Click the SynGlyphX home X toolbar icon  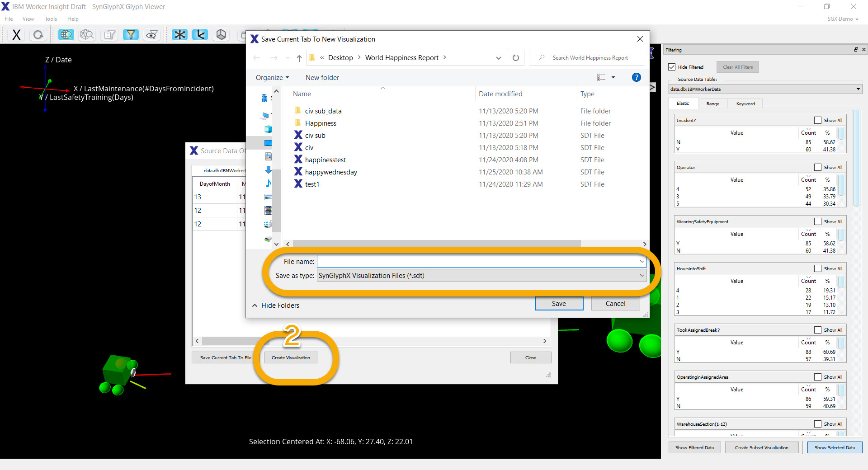pyautogui.click(x=16, y=35)
